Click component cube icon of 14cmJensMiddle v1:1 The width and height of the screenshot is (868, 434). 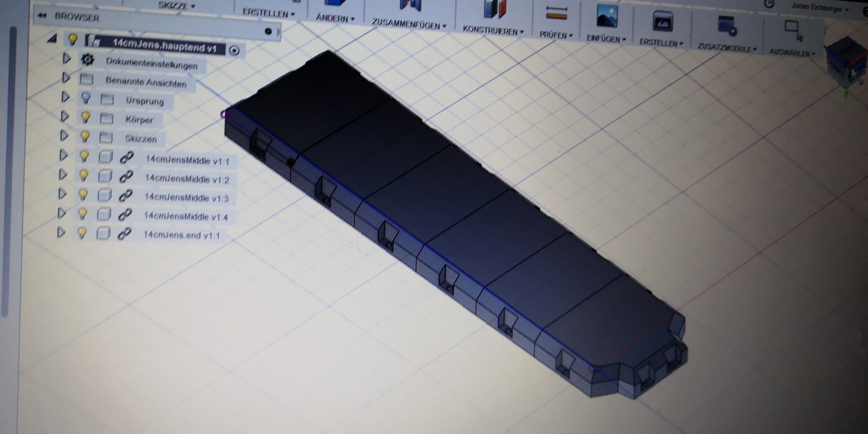[105, 157]
